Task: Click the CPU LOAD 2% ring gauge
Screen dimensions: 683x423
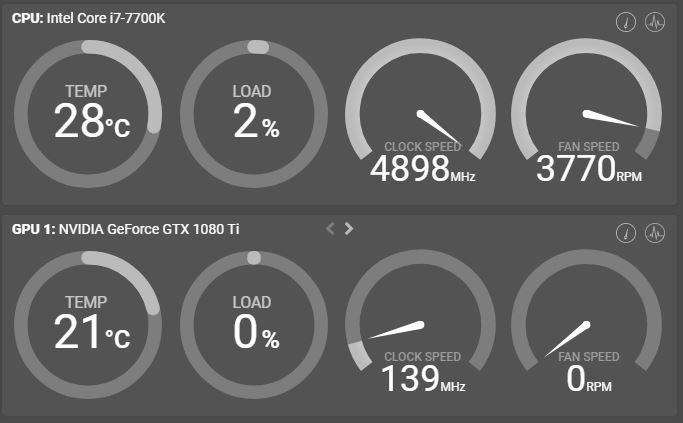Action: [x=254, y=113]
